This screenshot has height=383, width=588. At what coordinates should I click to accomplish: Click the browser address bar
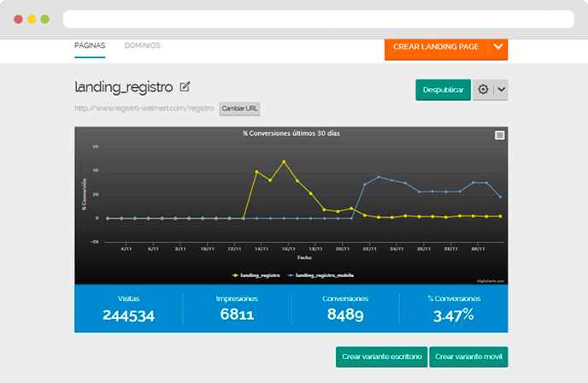click(319, 19)
